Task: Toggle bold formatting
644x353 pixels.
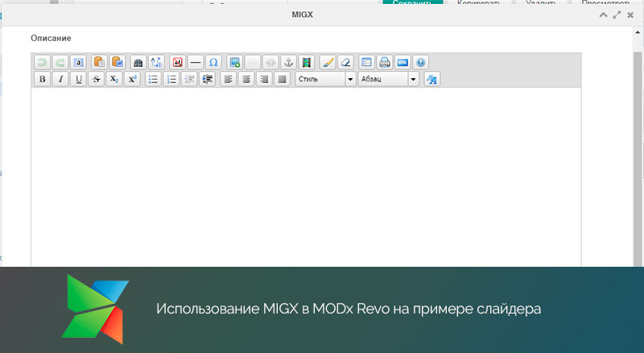Action: pos(42,79)
